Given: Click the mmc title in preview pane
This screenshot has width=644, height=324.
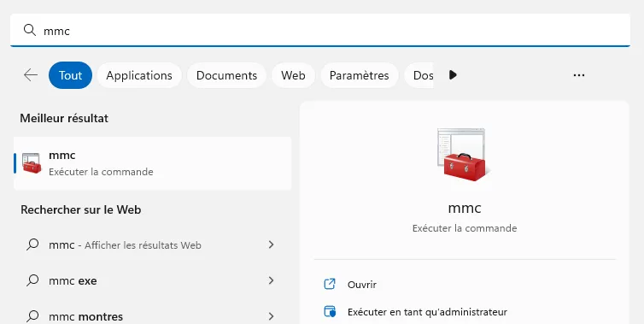Looking at the screenshot, I should [x=465, y=208].
